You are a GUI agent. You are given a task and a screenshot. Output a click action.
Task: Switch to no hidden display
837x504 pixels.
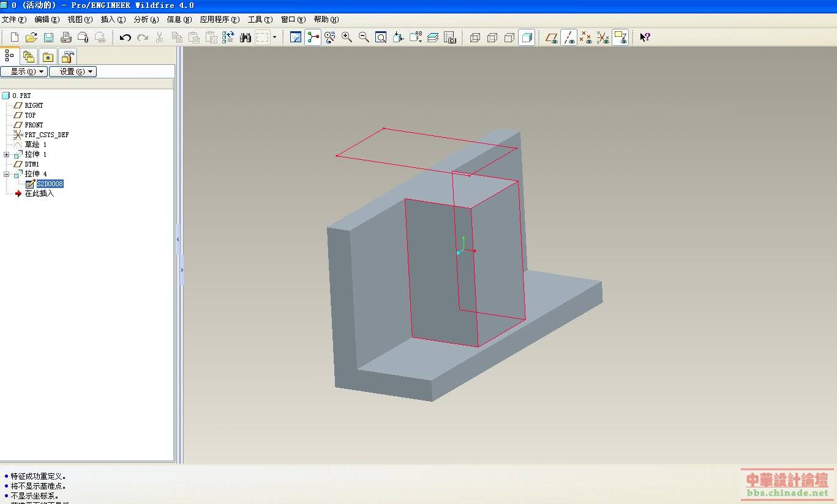[509, 37]
